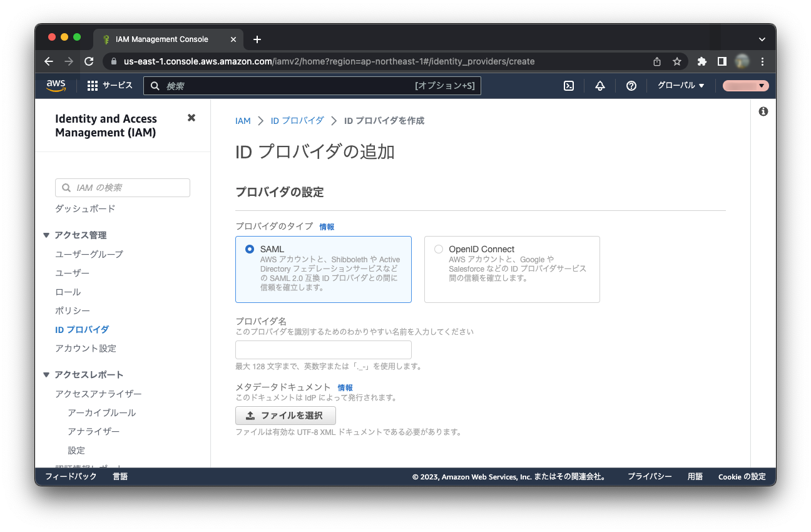Open the services grid menu icon
The image size is (811, 532).
pos(93,86)
